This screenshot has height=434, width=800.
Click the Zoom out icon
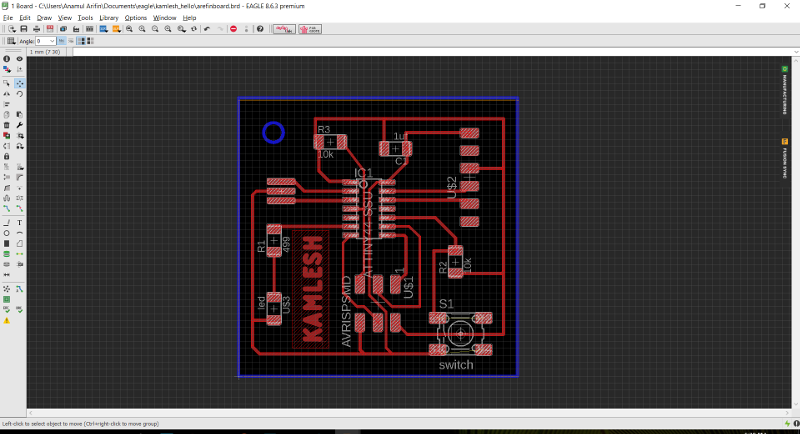[155, 29]
